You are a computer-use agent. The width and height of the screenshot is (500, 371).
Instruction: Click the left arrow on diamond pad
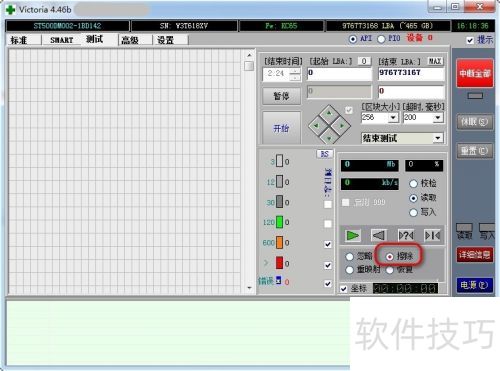pyautogui.click(x=316, y=126)
